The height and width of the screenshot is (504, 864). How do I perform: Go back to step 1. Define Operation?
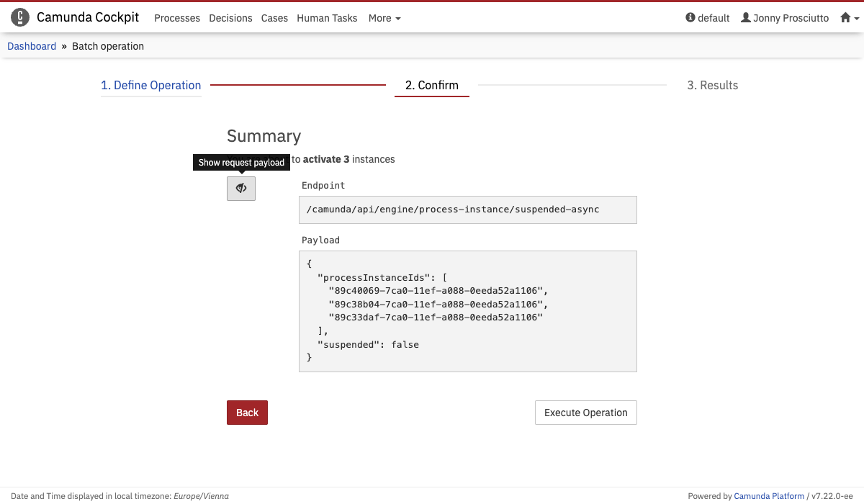(x=150, y=85)
